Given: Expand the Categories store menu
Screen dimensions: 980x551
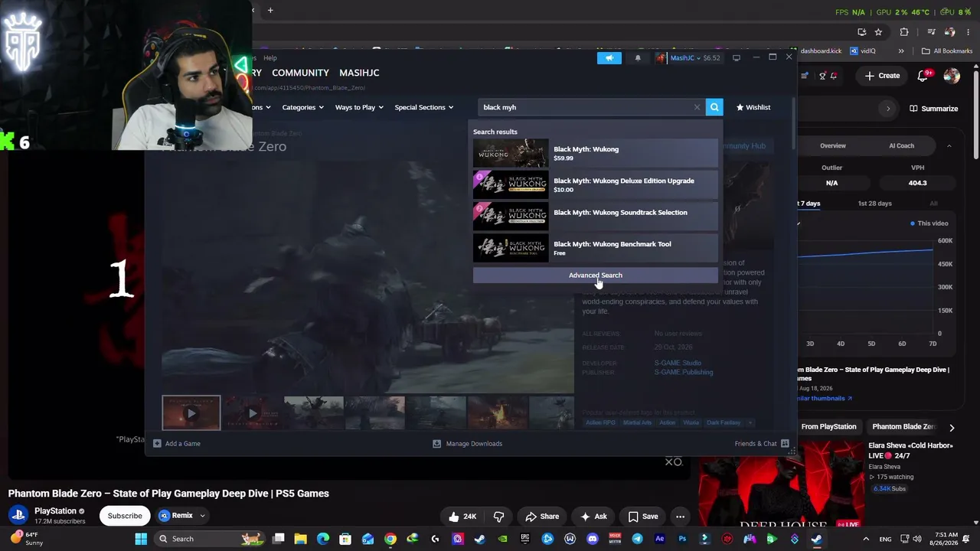Looking at the screenshot, I should 302,107.
